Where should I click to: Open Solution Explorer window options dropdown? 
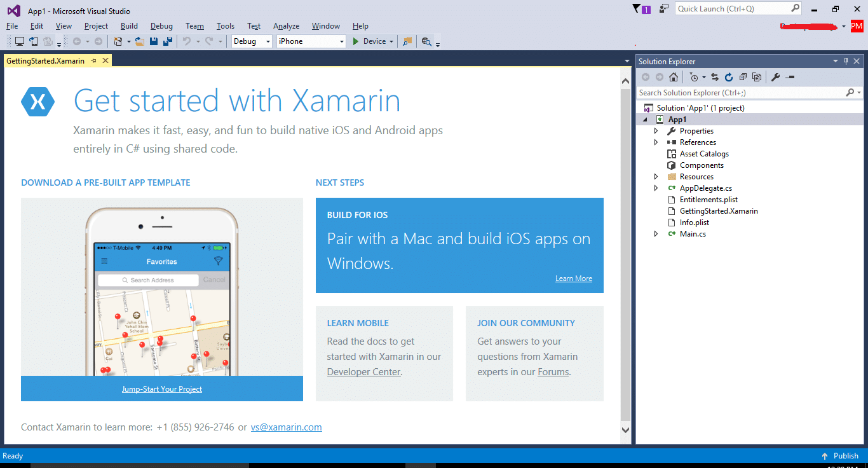click(x=836, y=61)
